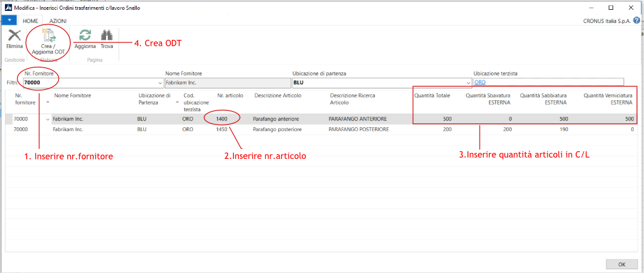Sort by Nome Fornitore column header

tap(72, 96)
